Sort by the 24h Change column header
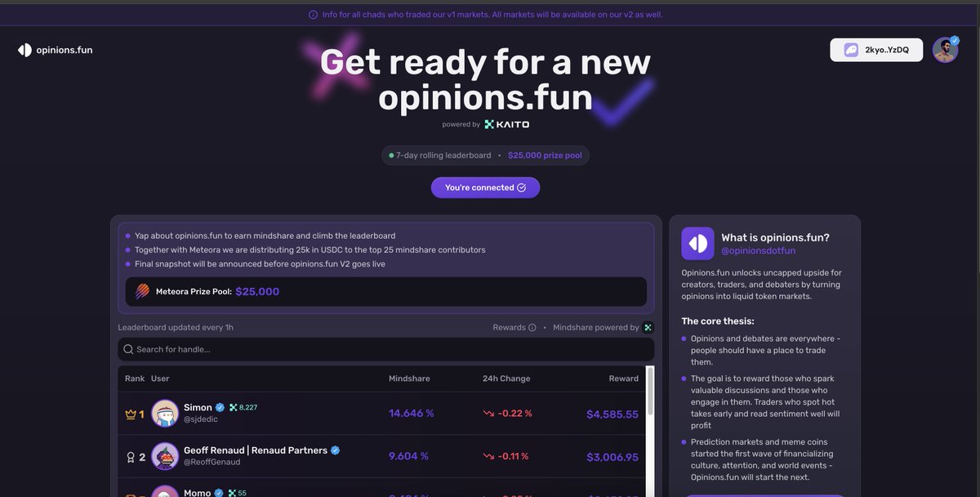Viewport: 980px width, 497px height. coord(506,378)
